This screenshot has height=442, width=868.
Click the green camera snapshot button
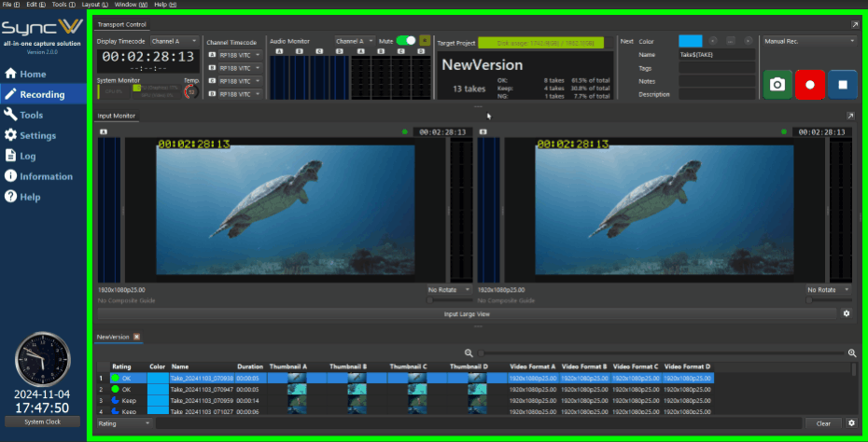click(777, 84)
